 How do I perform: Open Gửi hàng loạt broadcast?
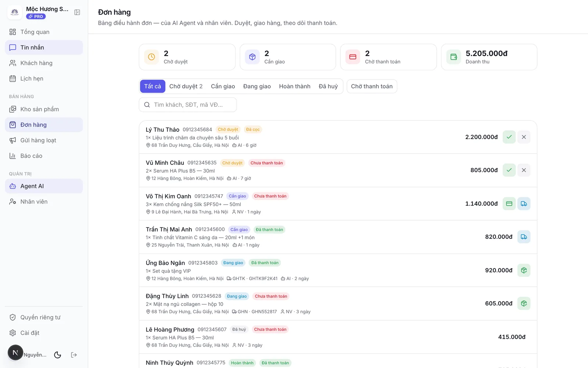tap(44, 140)
